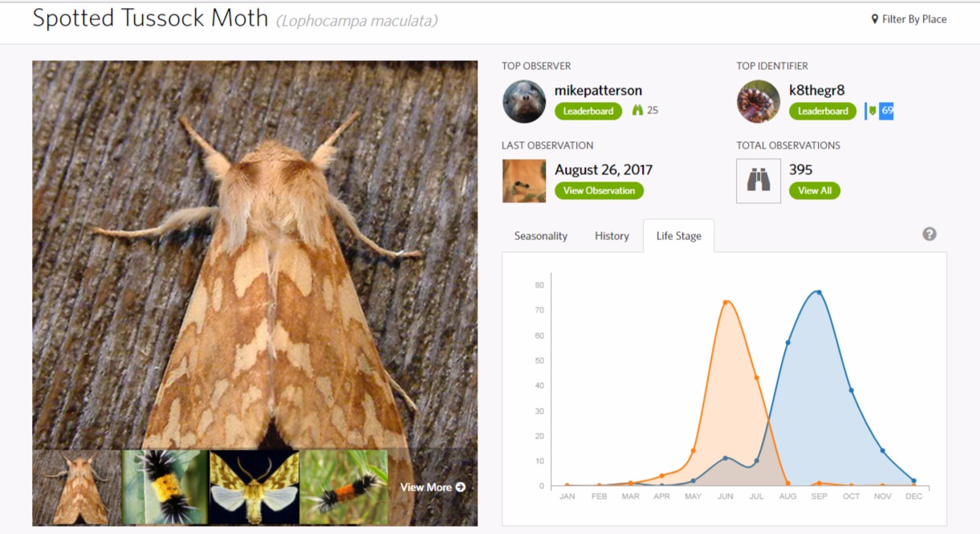Click the September peak point on blue line
The width and height of the screenshot is (980, 534).
point(819,292)
